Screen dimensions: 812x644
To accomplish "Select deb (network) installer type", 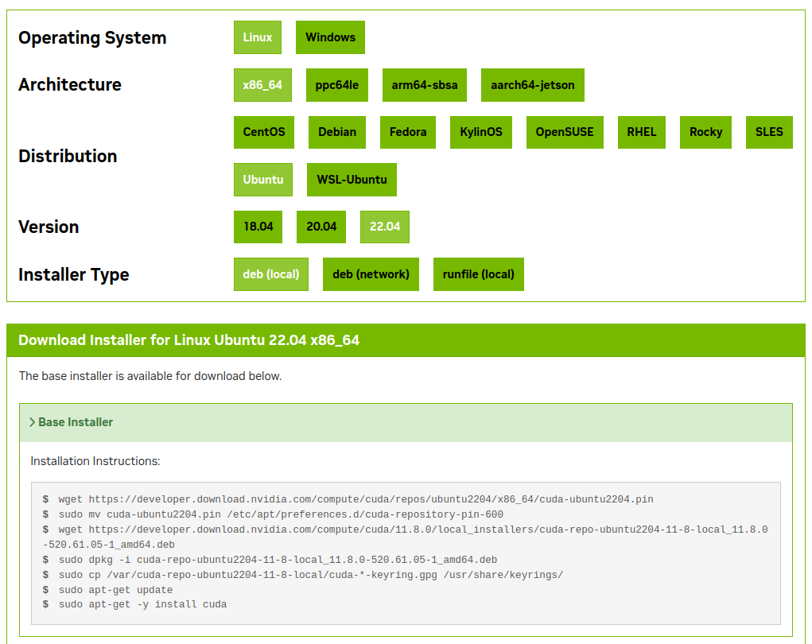I will point(371,274).
